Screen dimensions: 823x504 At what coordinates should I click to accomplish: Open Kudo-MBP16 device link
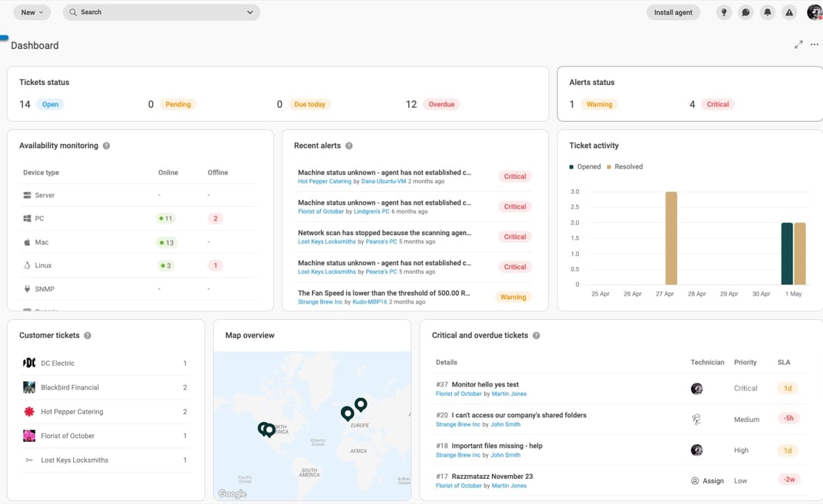coord(370,302)
